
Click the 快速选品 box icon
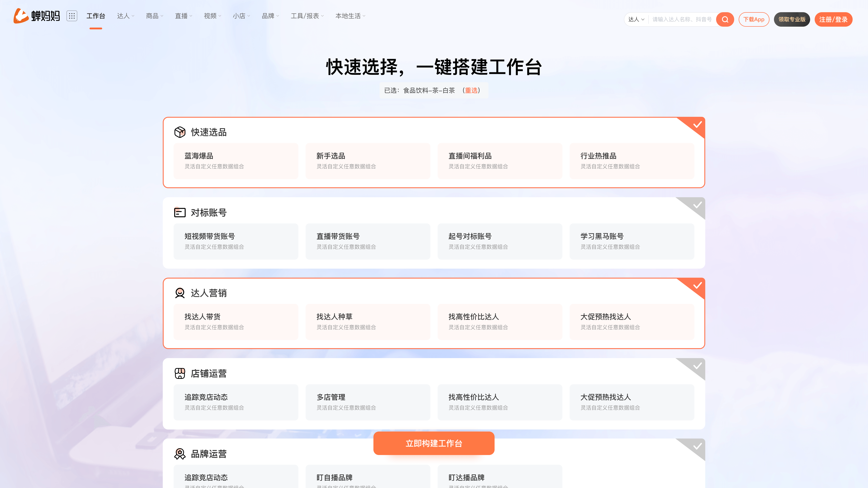click(x=180, y=132)
